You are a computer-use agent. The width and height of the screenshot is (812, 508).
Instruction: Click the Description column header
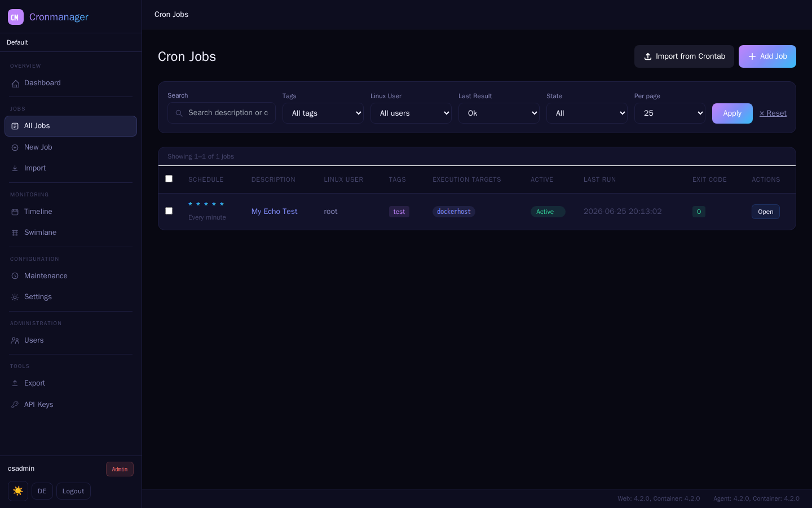273,179
